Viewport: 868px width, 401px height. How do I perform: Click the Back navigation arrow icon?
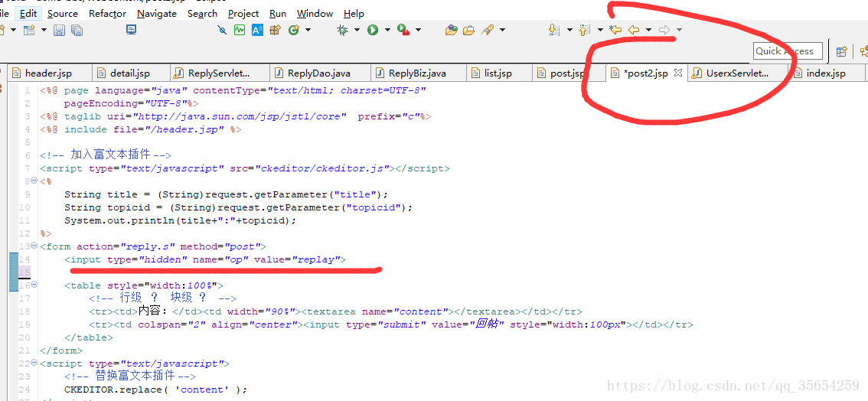(x=634, y=30)
